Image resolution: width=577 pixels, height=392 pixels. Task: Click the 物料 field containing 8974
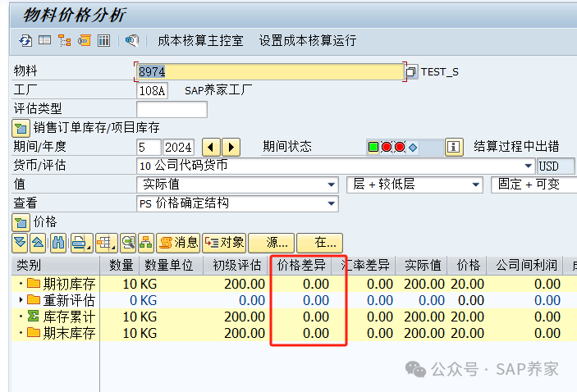270,71
